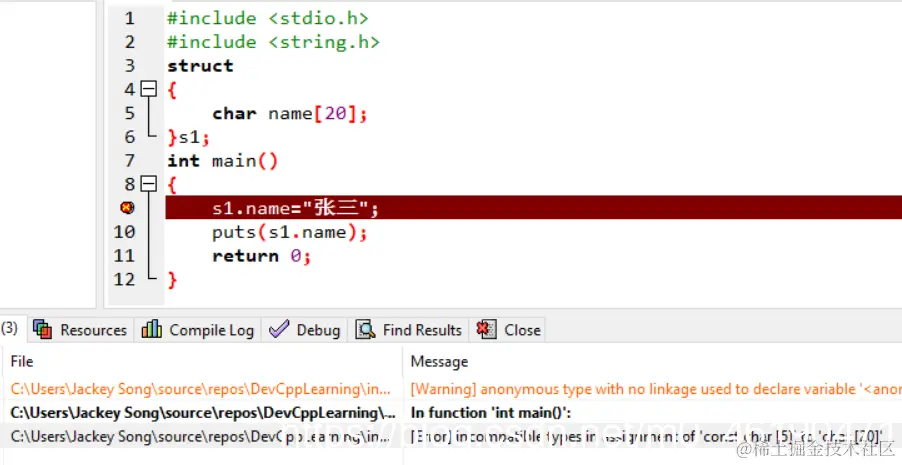Select the orange warning file path entry
This screenshot has height=465, width=902.
tap(201, 389)
